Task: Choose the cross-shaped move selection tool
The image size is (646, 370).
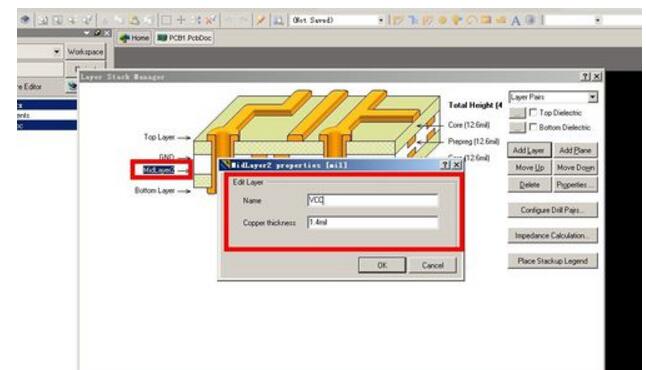Action: coord(181,20)
